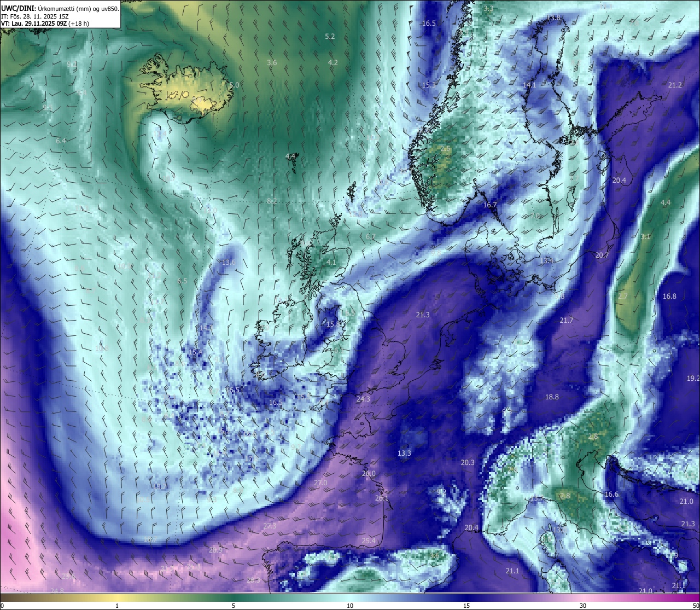Click the value 25.4 over northern Spain
The height and width of the screenshot is (610, 700).
(x=369, y=541)
